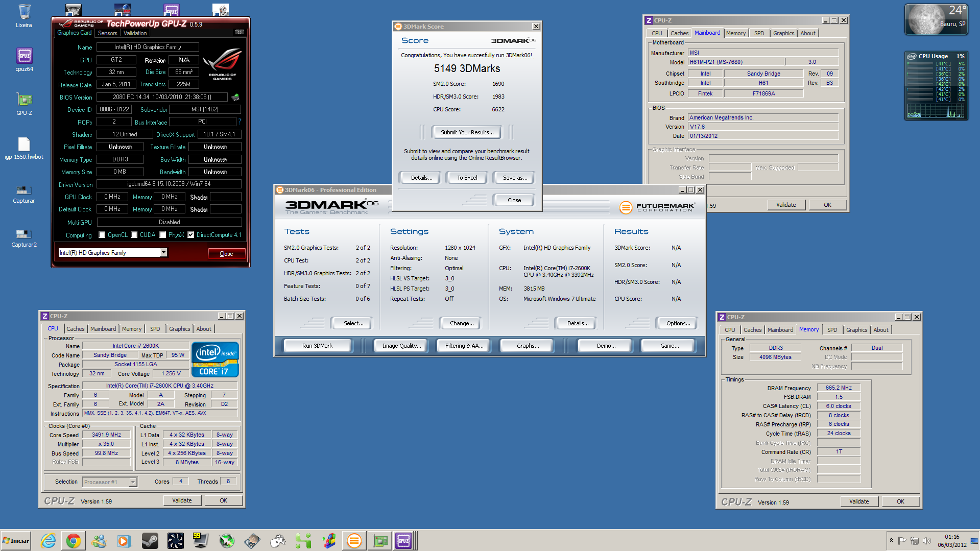Toggle the OpenCL checkbox in GPU-Z
Screen dimensions: 980x551
pos(102,235)
